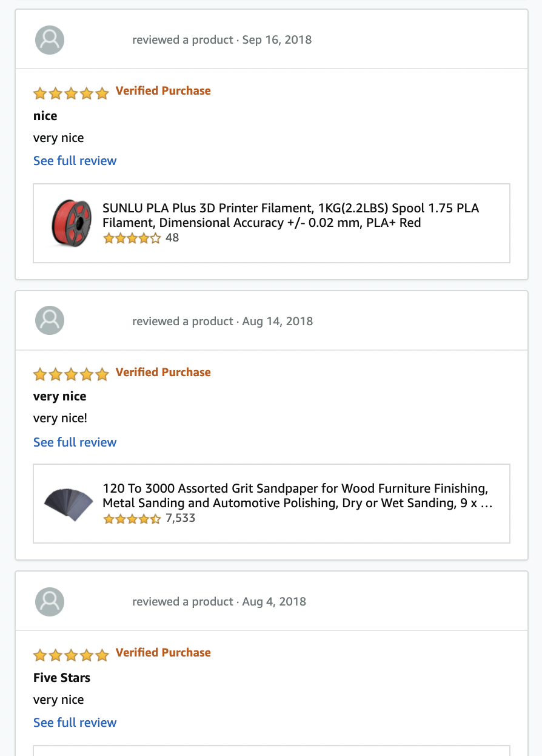Click the bold "nice" review title
542x756 pixels.
click(45, 116)
